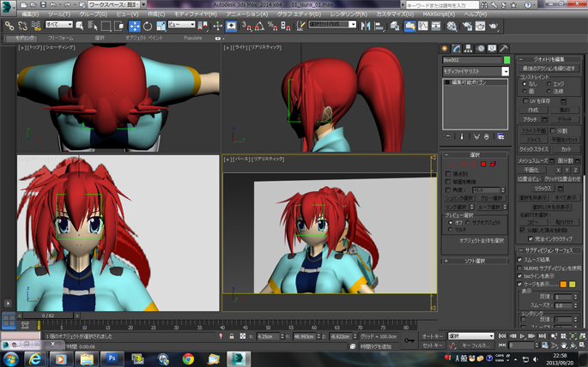
Task: Click the アタッチ button
Action: [x=530, y=119]
